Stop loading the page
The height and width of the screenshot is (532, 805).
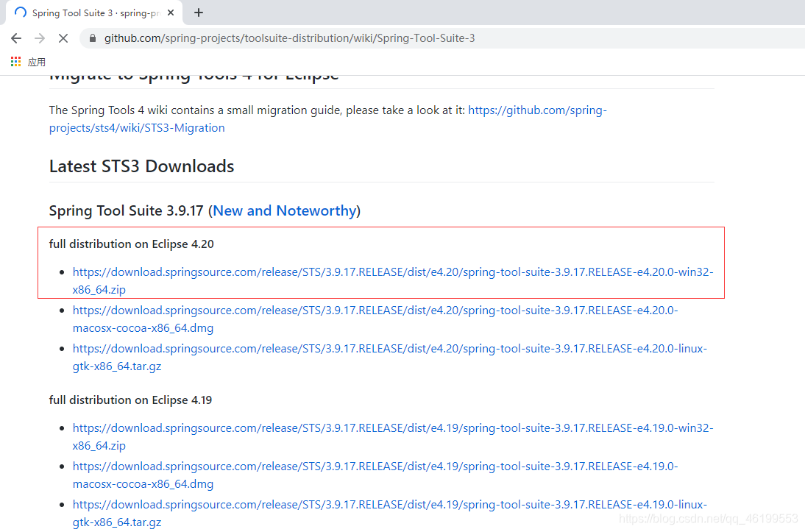63,38
